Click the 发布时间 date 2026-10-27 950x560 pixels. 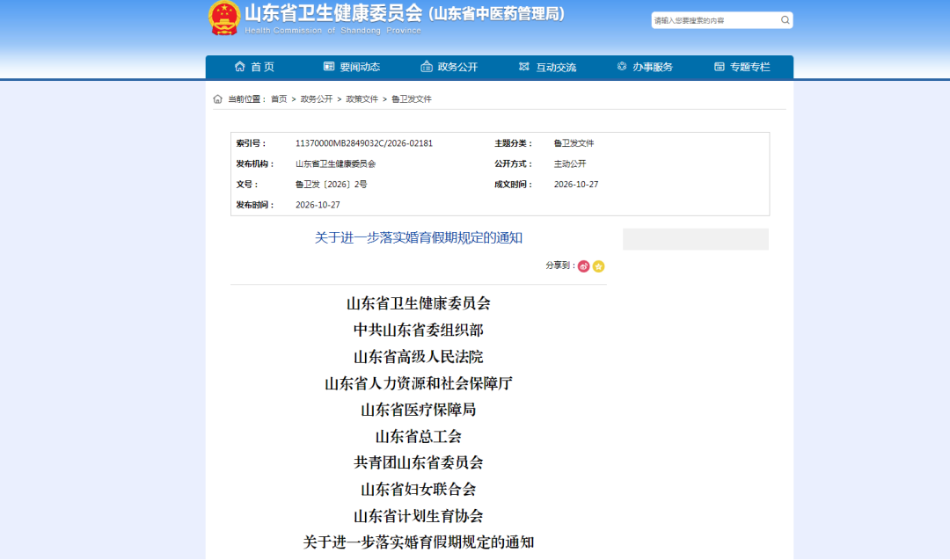pos(318,205)
